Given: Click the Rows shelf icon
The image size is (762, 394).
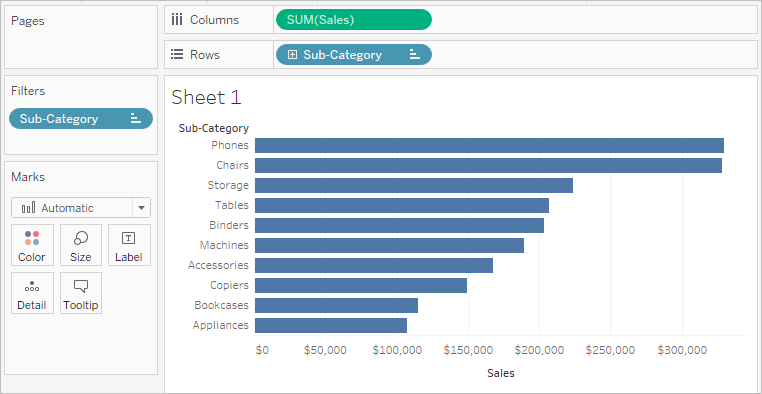Looking at the screenshot, I should point(177,54).
